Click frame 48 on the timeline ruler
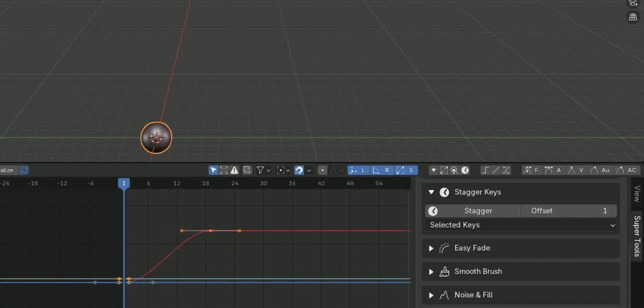Viewport: 644px width, 308px height. click(350, 183)
